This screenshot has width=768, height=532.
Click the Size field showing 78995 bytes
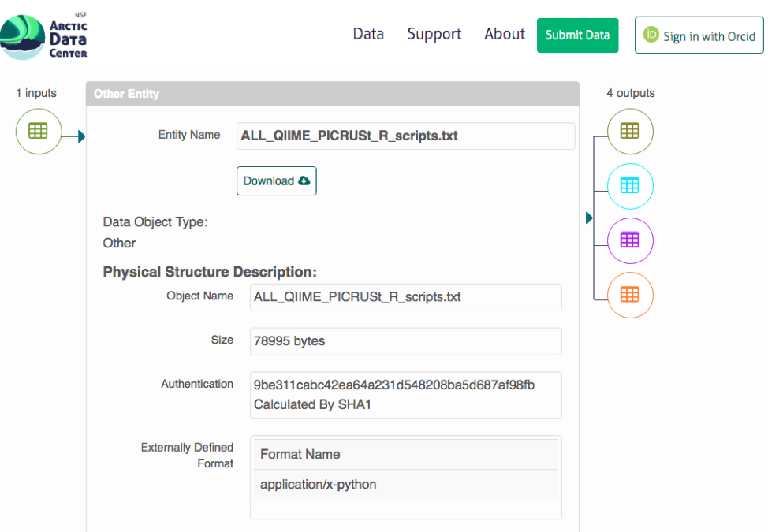(x=405, y=341)
